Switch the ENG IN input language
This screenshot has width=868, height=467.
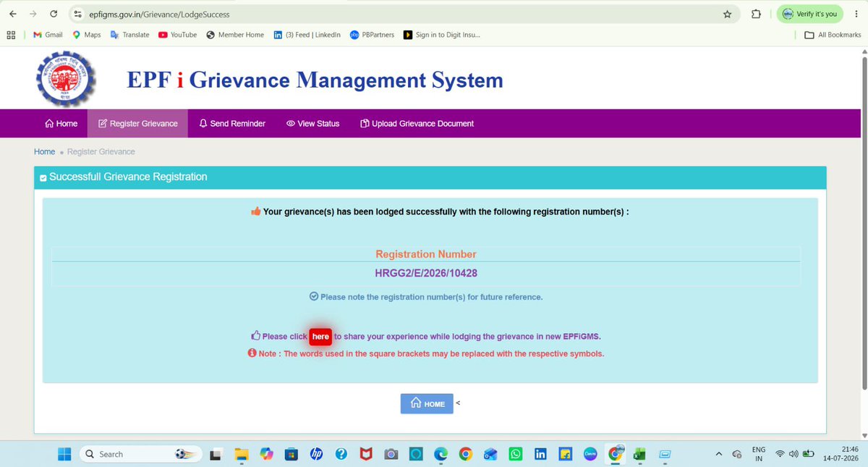(758, 454)
